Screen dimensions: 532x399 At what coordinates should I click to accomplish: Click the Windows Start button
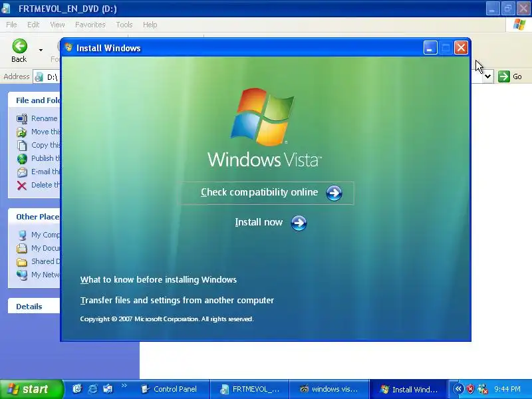[x=31, y=389]
